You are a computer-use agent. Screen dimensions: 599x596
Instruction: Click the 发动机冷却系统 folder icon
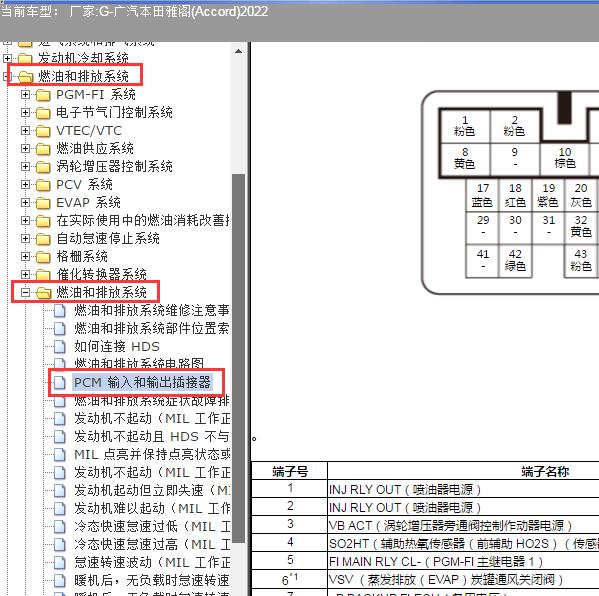[x=25, y=58]
